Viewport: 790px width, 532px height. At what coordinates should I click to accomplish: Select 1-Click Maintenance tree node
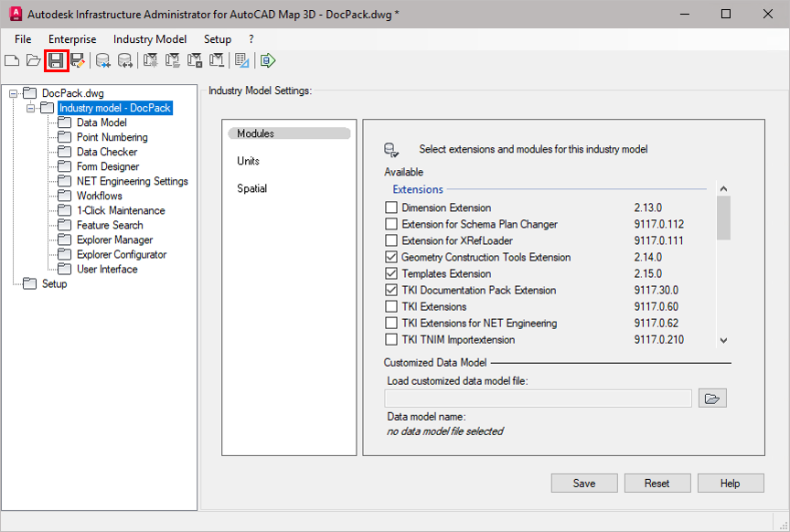pos(121,210)
